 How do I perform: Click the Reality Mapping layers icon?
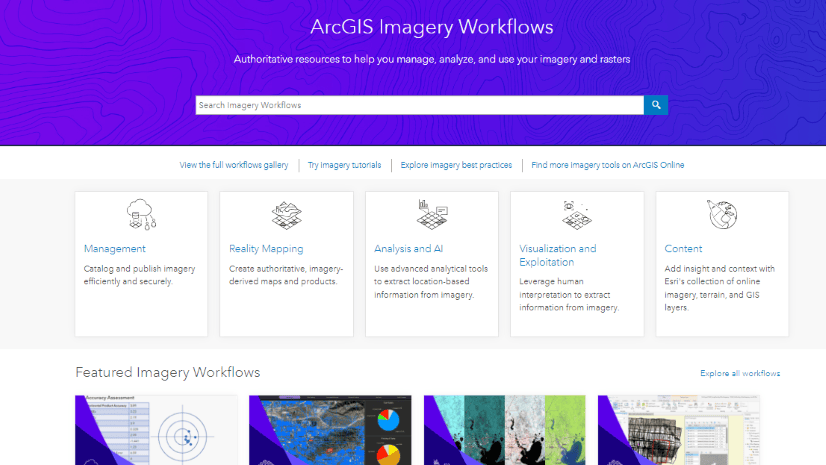pos(287,215)
